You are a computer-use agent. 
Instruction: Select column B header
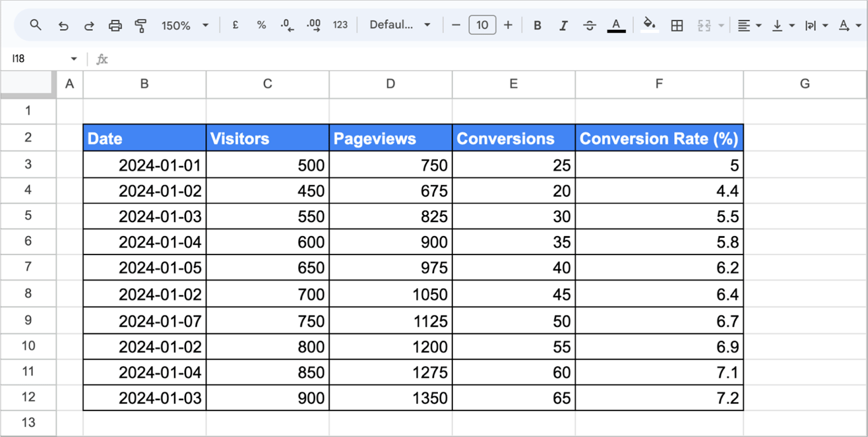(x=144, y=84)
